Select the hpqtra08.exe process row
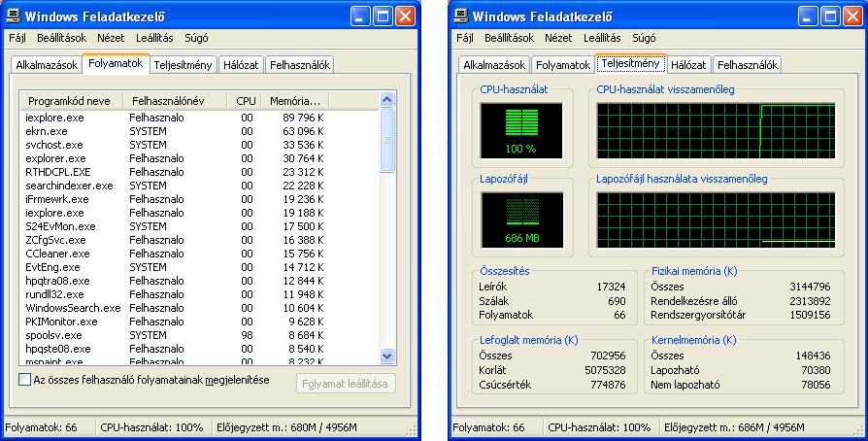This screenshot has height=441, width=868. (199, 281)
